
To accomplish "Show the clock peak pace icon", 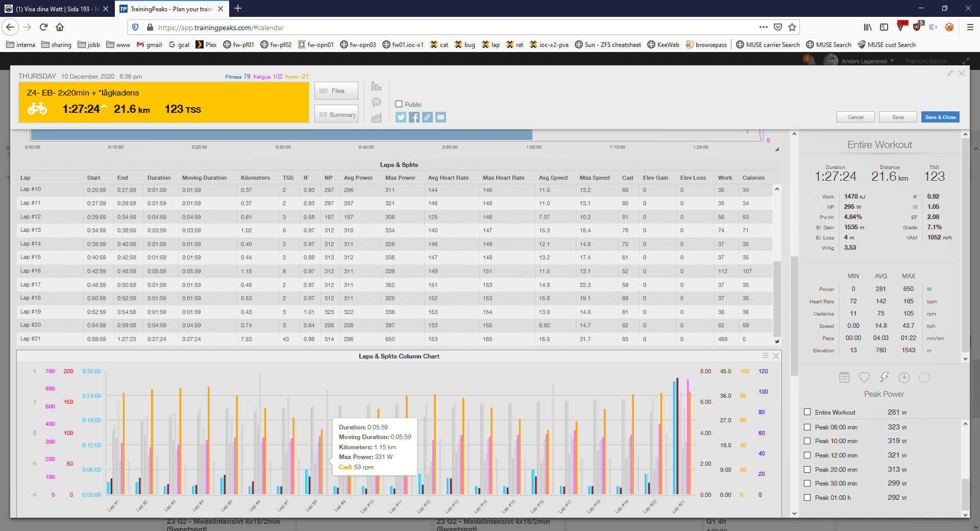I will point(904,377).
